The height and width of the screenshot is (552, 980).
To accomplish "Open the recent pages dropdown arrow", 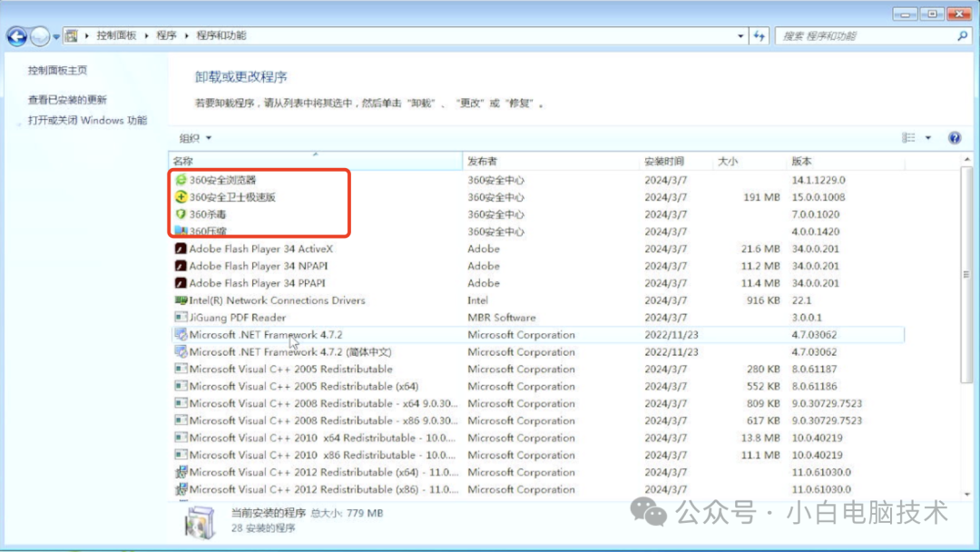I will point(56,37).
